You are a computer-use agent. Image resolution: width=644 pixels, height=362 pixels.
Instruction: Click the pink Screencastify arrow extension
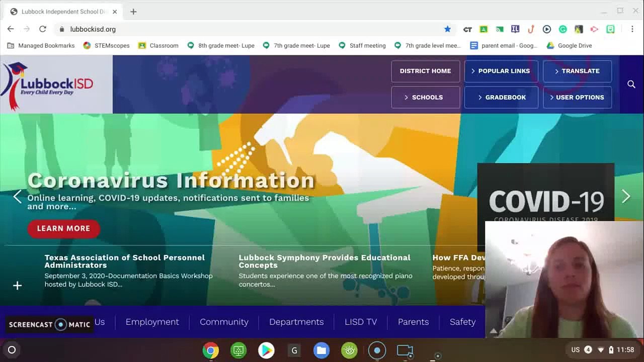[594, 29]
